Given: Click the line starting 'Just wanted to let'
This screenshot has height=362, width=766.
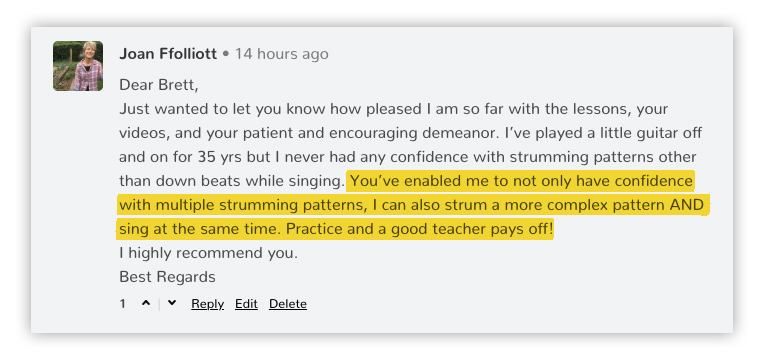Looking at the screenshot, I should 393,109.
